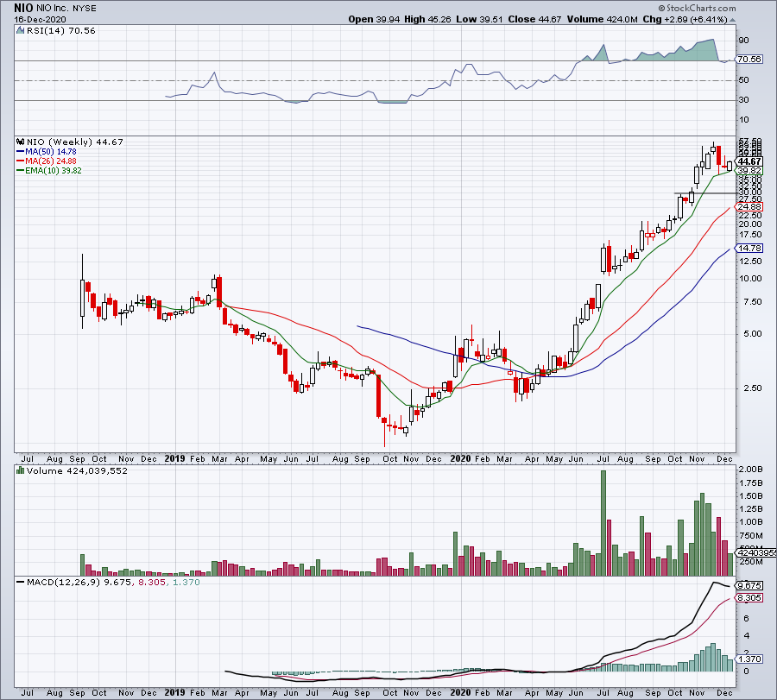Click the 'Chg +2.69 (+6.41%)' value
Image resolution: width=777 pixels, height=700 pixels.
685,19
